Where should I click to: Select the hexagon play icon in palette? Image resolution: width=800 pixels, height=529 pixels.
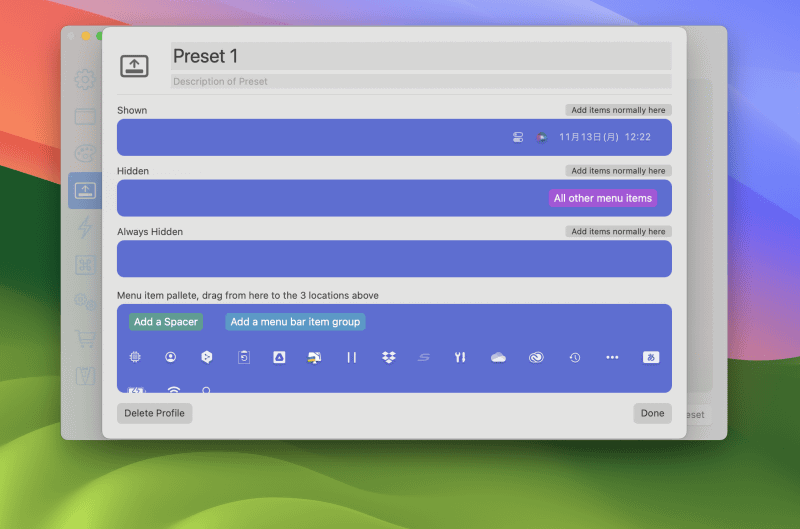click(207, 357)
